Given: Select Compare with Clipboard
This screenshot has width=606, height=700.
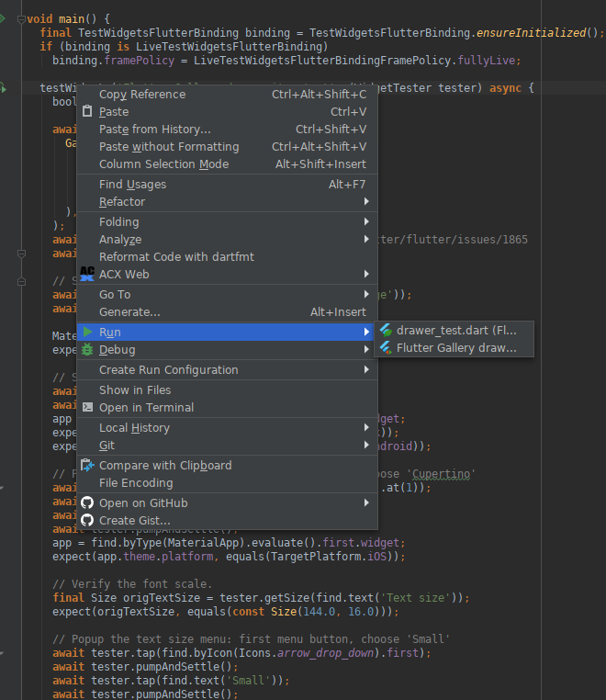Looking at the screenshot, I should (x=227, y=465).
